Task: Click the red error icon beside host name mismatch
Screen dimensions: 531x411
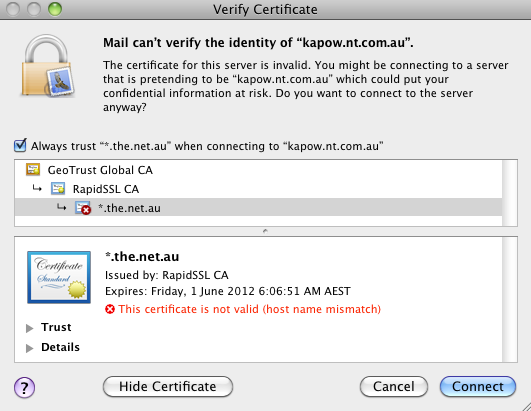Action: point(110,309)
